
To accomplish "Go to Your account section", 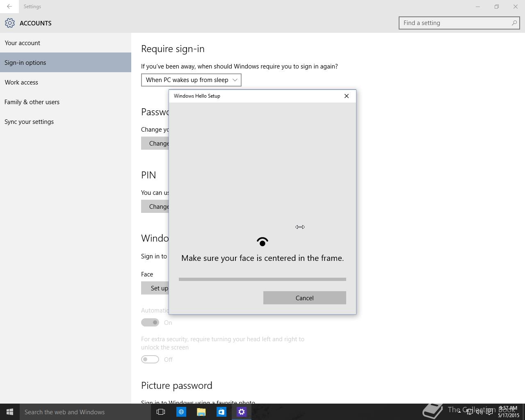I will 66,43.
